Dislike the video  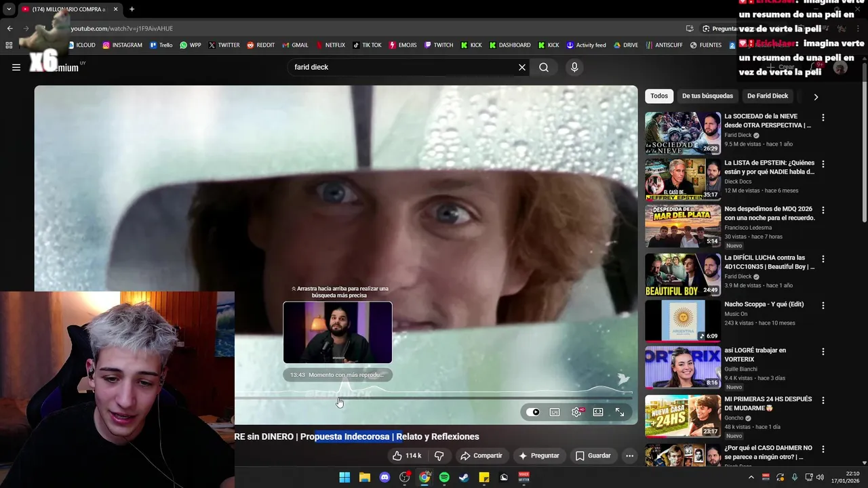tap(439, 455)
